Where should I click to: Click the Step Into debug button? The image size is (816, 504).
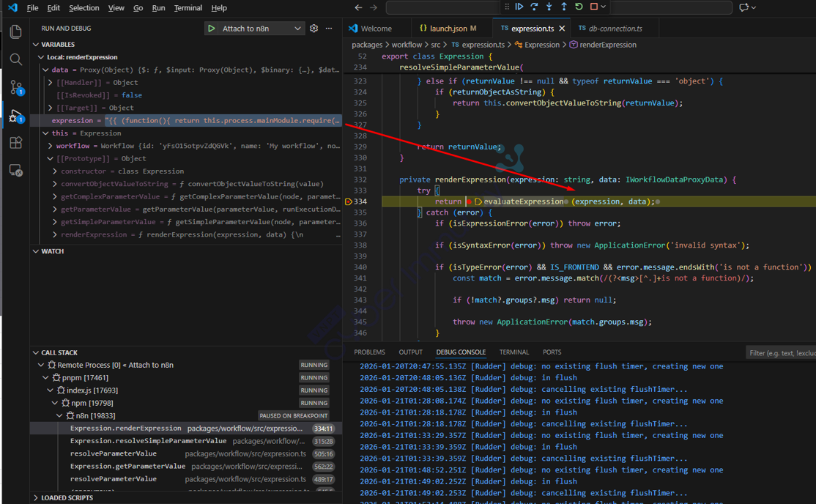[x=549, y=7]
